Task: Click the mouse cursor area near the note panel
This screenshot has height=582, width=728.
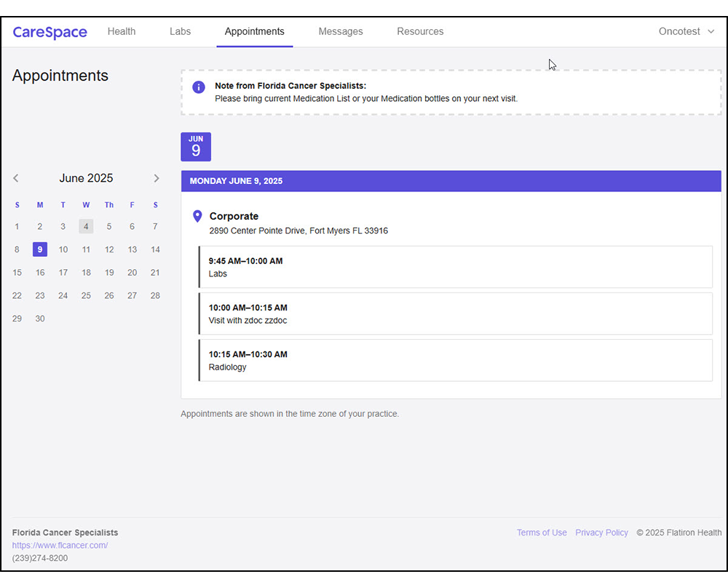Action: click(x=551, y=64)
